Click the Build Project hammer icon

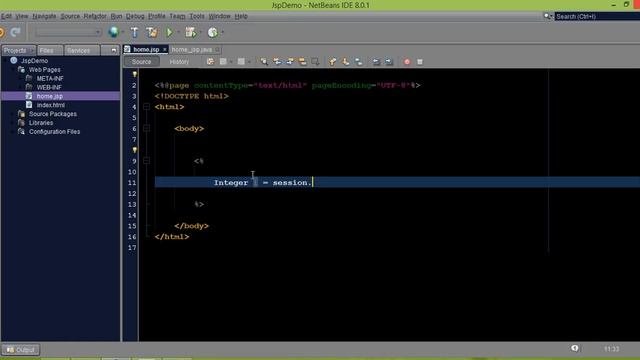134,32
